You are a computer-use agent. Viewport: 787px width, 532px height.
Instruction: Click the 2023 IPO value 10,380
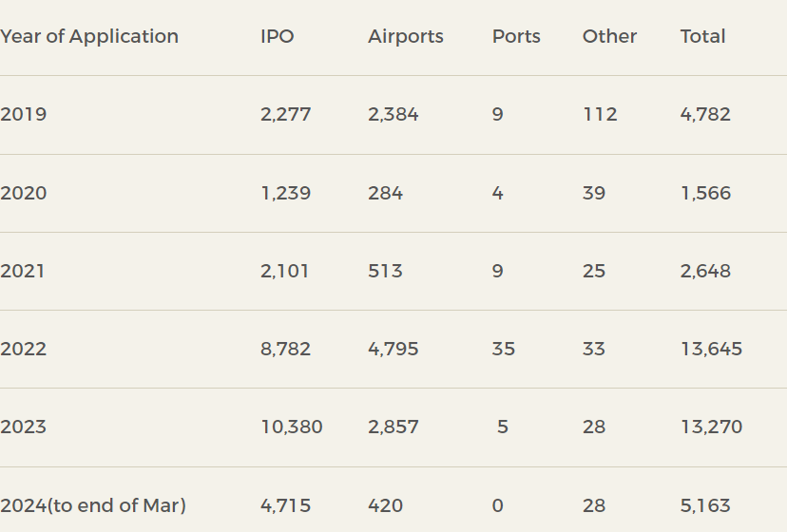(292, 427)
